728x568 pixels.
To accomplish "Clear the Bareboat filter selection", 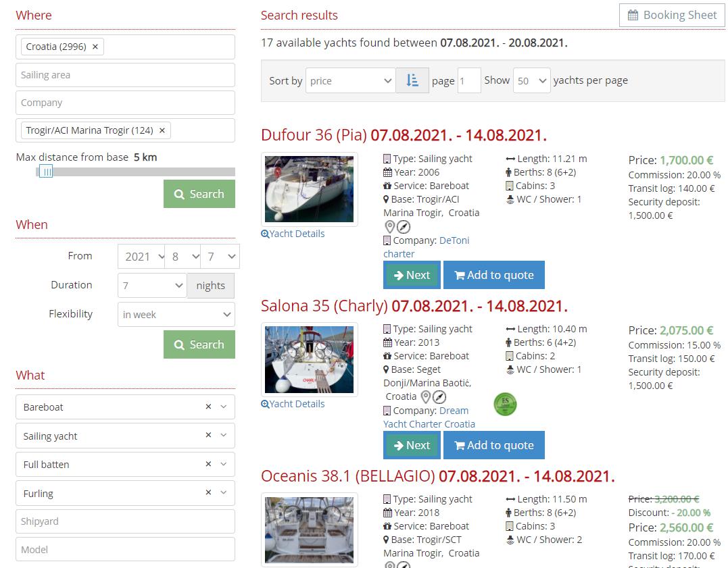I will pos(208,407).
